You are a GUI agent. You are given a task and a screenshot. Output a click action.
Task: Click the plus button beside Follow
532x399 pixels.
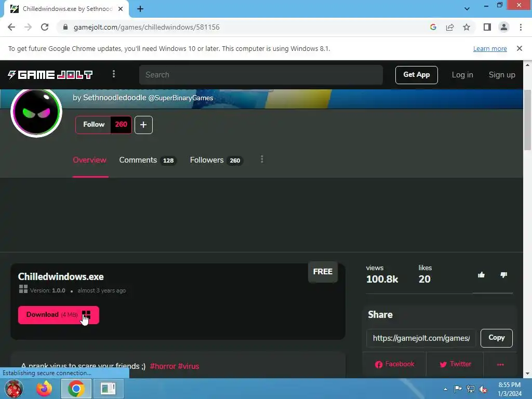(143, 125)
